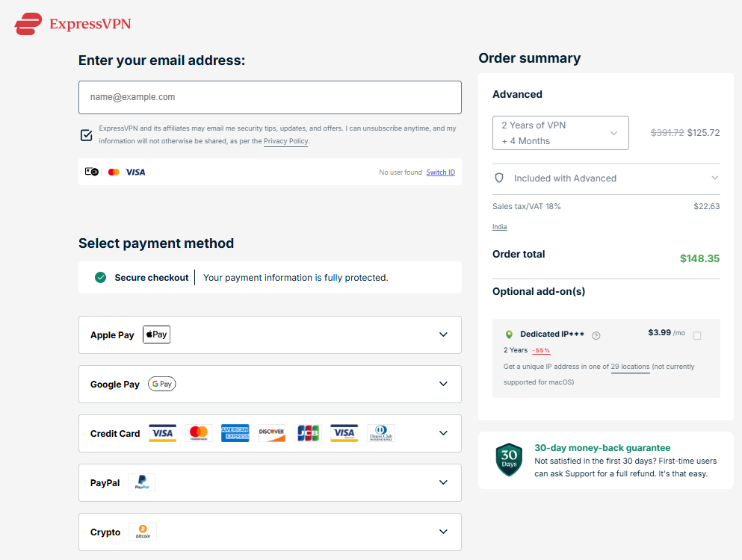Image resolution: width=742 pixels, height=560 pixels.
Task: Click the Switch ID link
Action: pyautogui.click(x=440, y=172)
